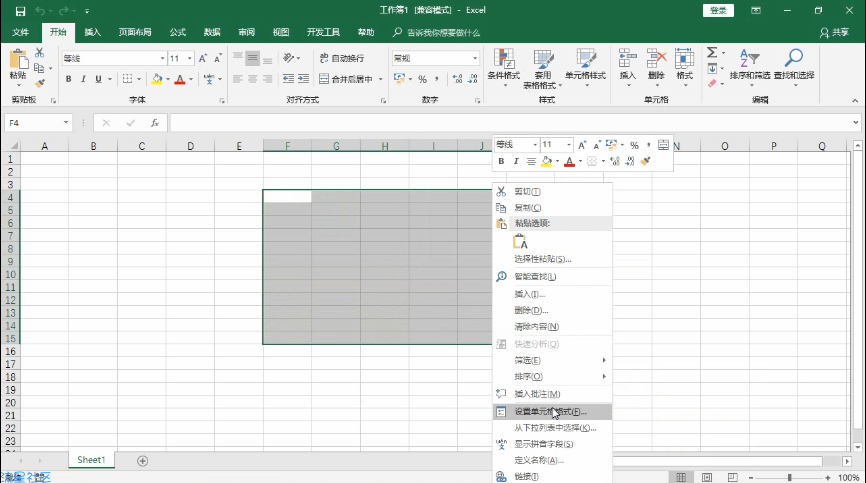Click the Login (登录) button
This screenshot has height=483, width=866.
tap(718, 10)
